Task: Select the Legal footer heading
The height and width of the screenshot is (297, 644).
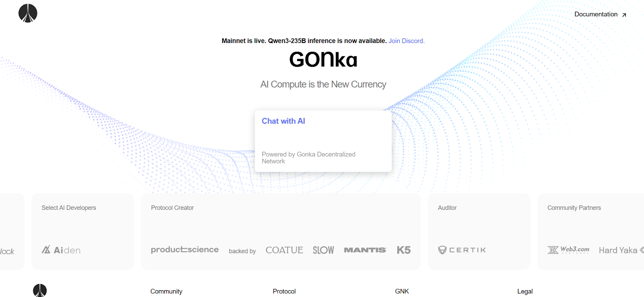Action: 525,291
